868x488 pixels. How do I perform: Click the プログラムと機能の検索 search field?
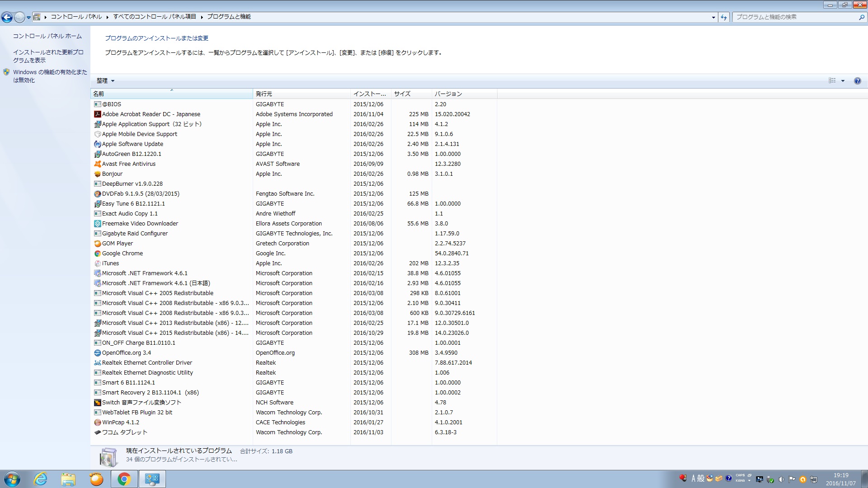click(x=796, y=17)
